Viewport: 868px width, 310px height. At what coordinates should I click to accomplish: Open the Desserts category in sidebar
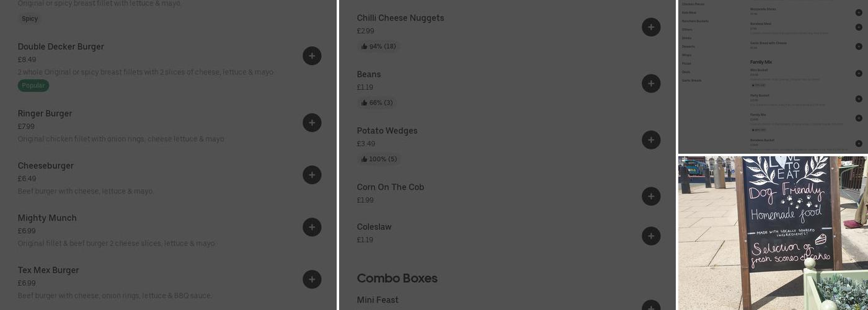(x=688, y=46)
